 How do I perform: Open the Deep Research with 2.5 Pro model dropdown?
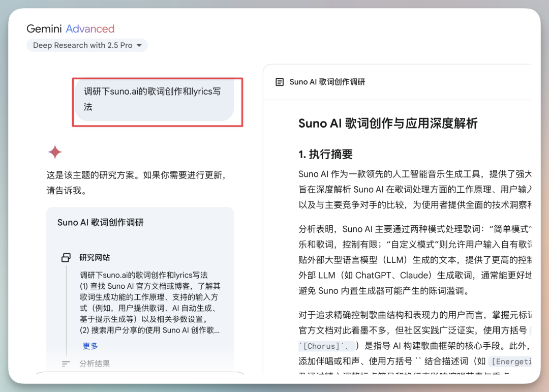click(x=87, y=45)
